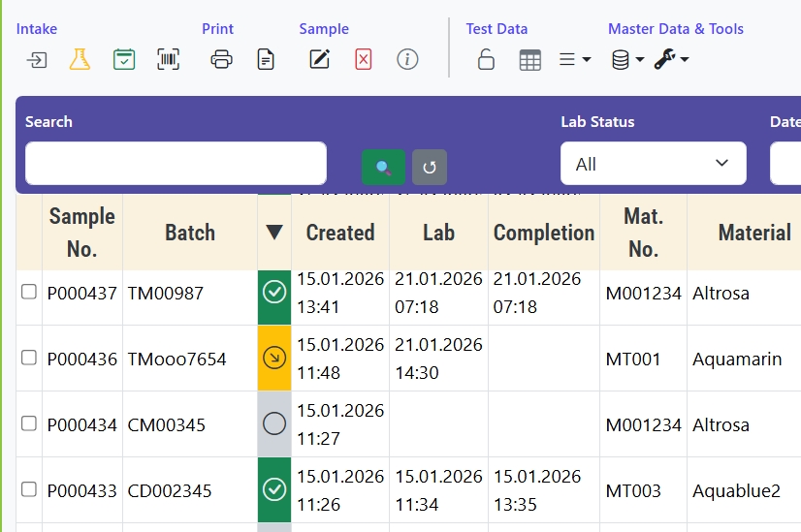Sort by the Material column header
Screen dimensions: 801x532
pyautogui.click(x=754, y=233)
